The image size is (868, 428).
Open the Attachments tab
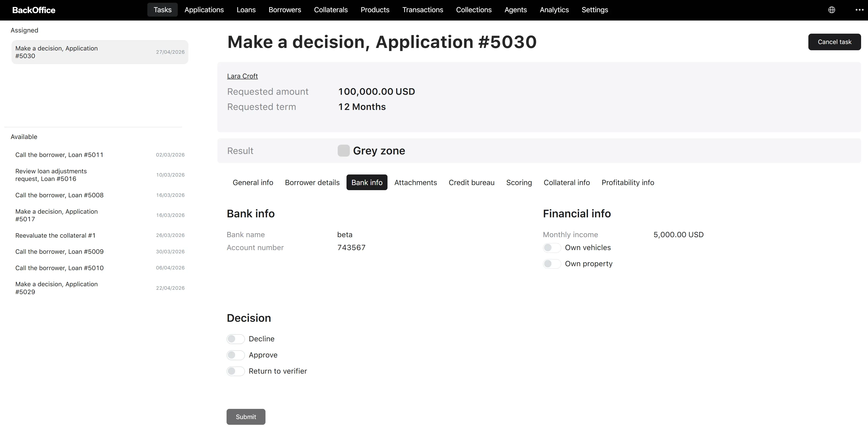click(x=416, y=183)
